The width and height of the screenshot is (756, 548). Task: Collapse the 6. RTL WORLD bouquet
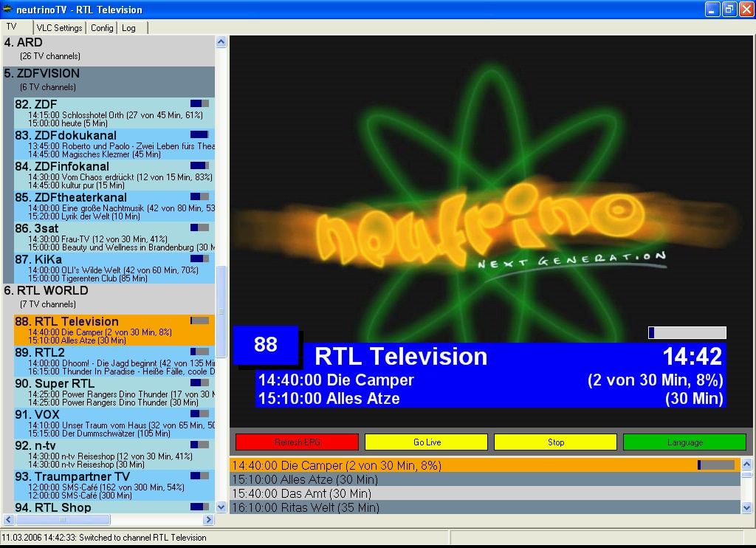(109, 298)
